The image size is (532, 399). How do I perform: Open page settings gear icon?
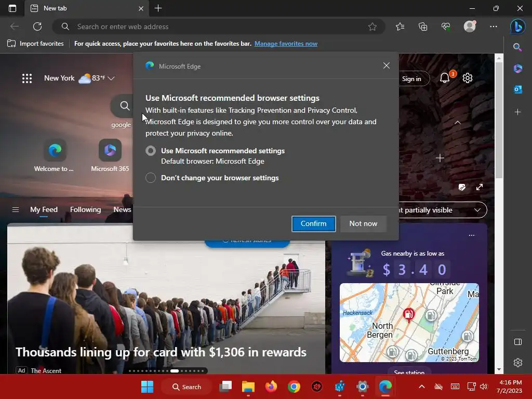tap(468, 78)
